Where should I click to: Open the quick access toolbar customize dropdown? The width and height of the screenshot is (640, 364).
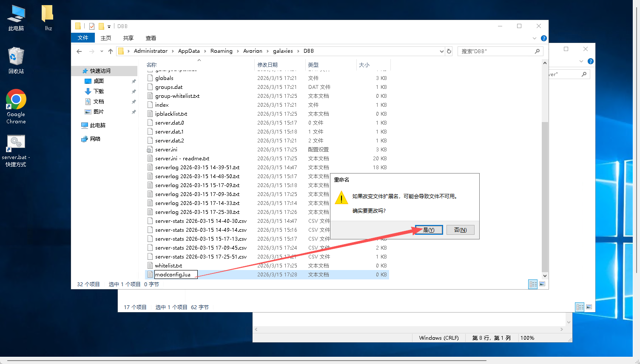point(109,27)
